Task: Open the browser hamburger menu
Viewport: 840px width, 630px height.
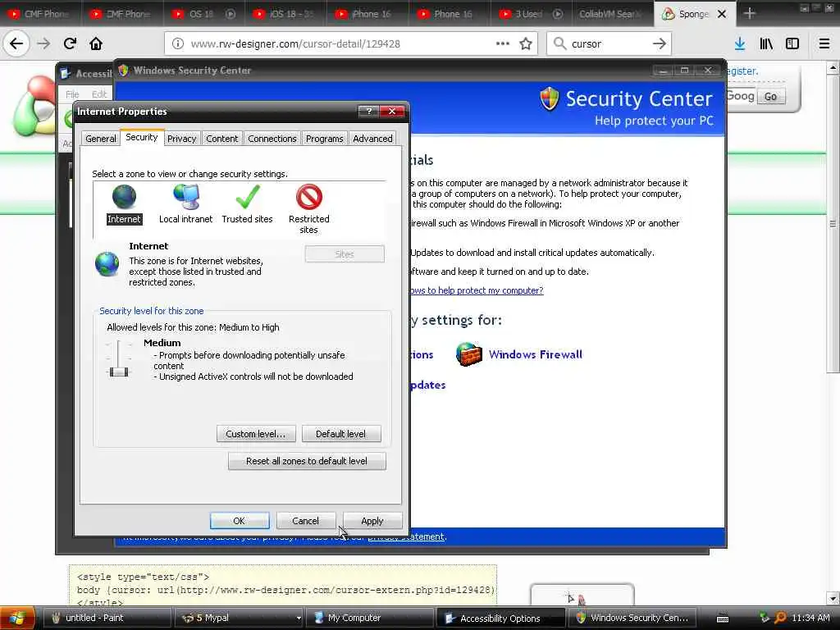Action: tap(824, 43)
